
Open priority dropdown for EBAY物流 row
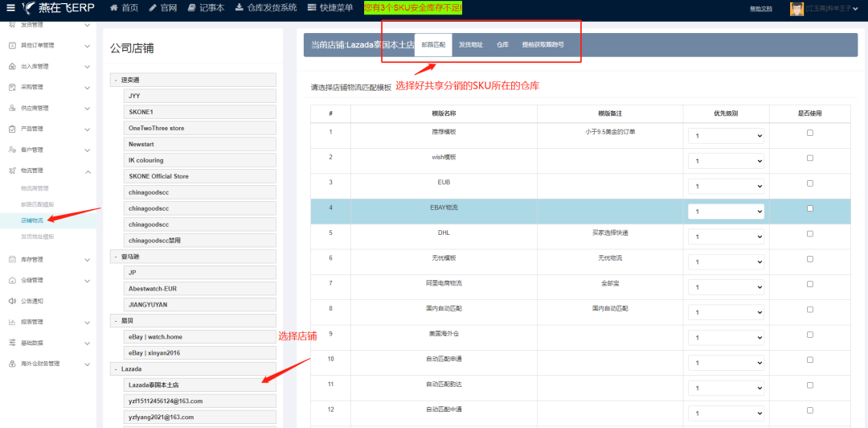pyautogui.click(x=726, y=212)
